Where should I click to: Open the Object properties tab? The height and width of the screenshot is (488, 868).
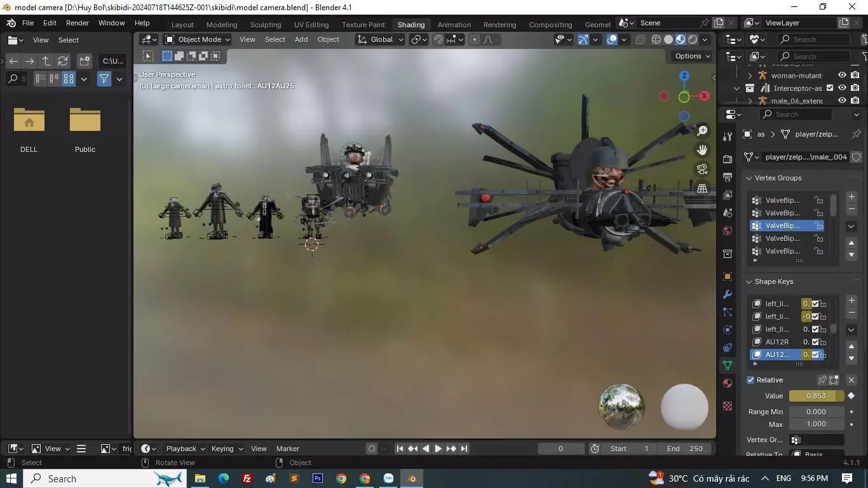pos(728,276)
